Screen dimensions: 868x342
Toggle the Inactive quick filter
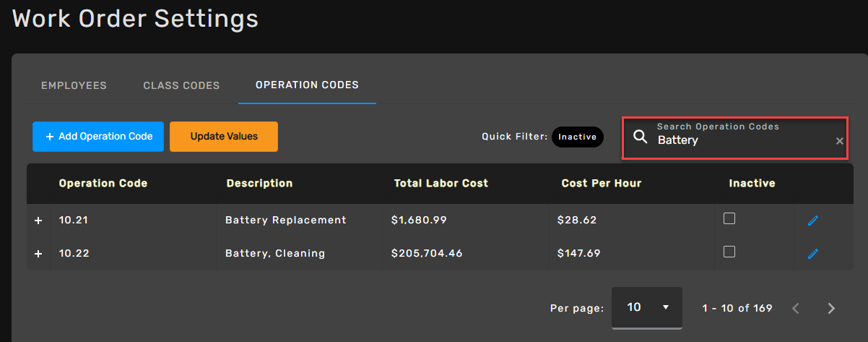click(577, 137)
